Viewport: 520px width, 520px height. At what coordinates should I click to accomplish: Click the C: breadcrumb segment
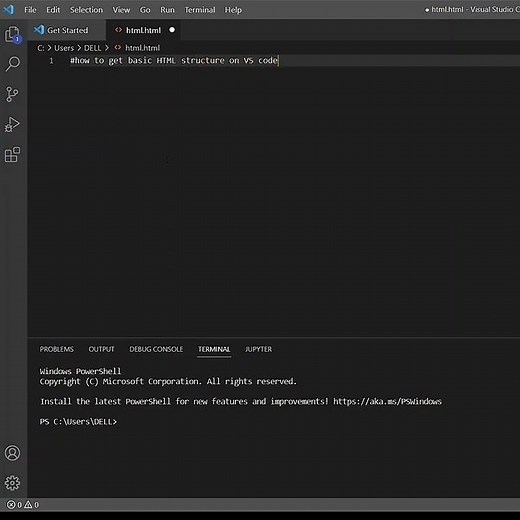[x=41, y=48]
